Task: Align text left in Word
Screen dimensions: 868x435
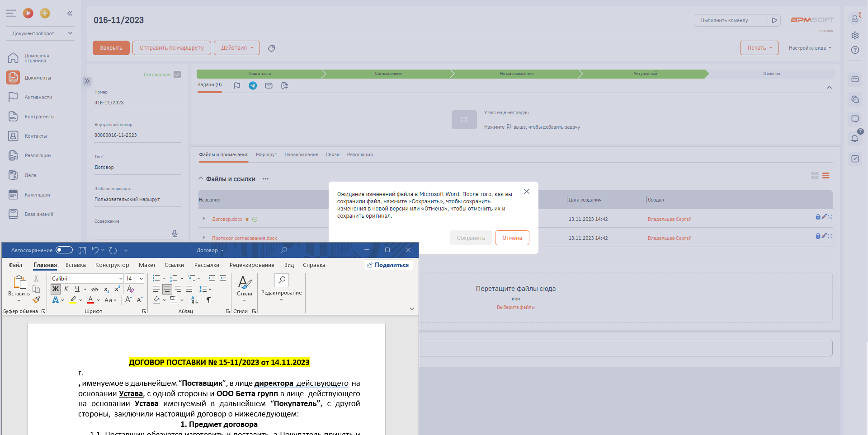Action: (156, 289)
